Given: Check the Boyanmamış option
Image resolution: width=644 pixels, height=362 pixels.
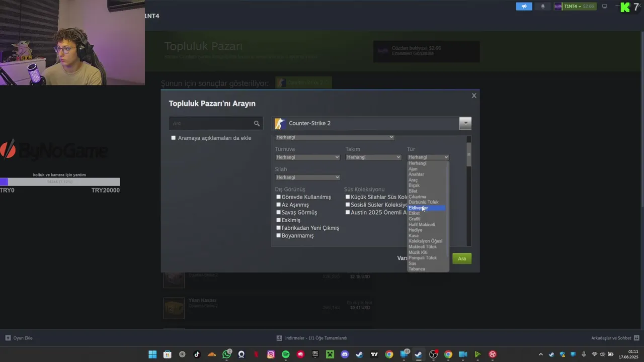Looking at the screenshot, I should click(278, 235).
